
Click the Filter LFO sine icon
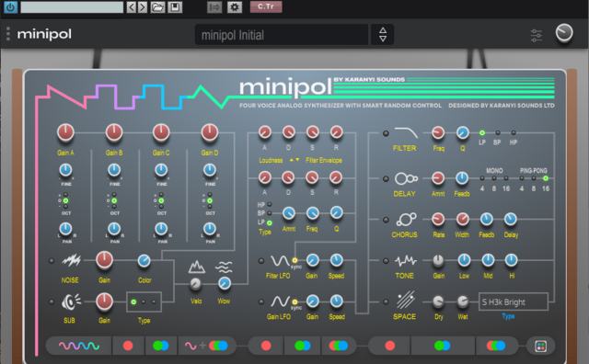pos(280,260)
